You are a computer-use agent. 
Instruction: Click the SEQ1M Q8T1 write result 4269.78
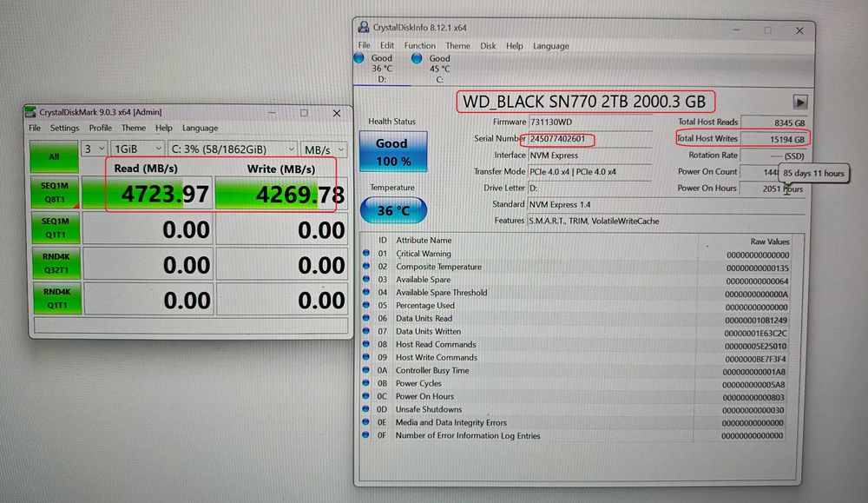click(281, 194)
